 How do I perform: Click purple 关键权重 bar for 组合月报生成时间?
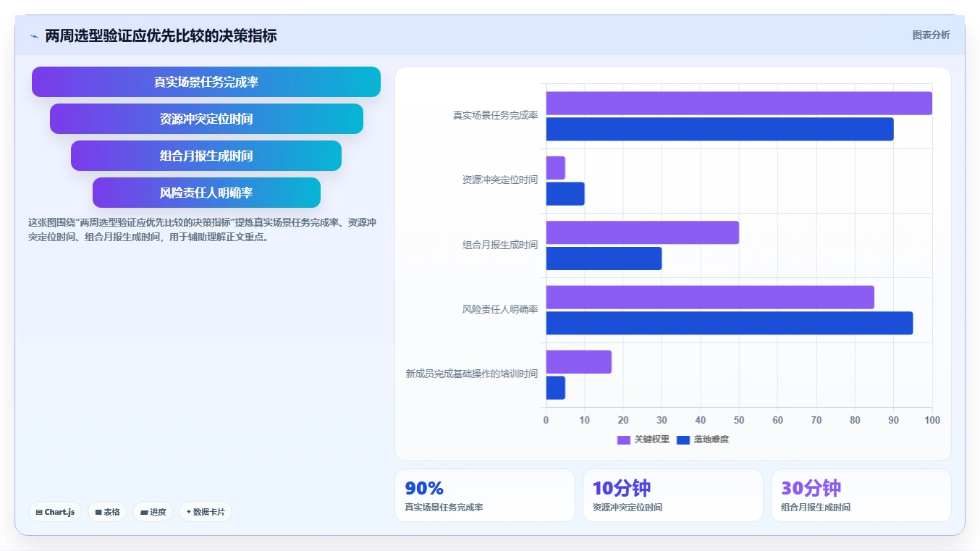(642, 232)
